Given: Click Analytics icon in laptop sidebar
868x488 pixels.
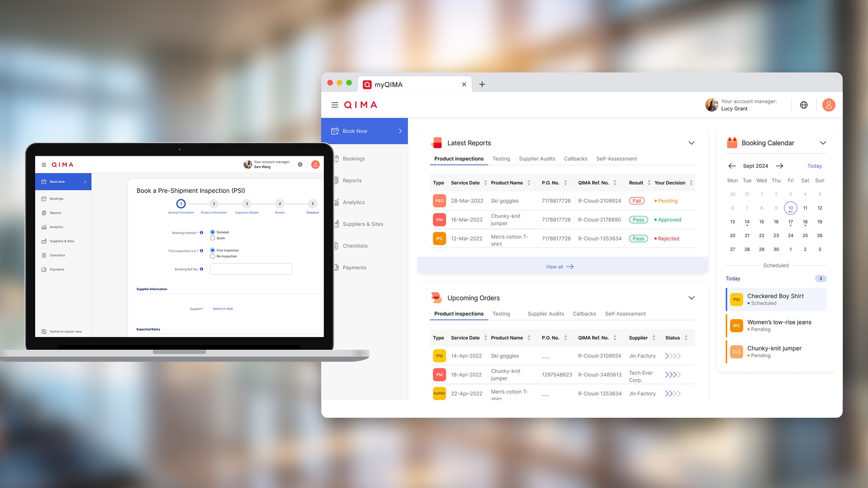Looking at the screenshot, I should pyautogui.click(x=44, y=227).
